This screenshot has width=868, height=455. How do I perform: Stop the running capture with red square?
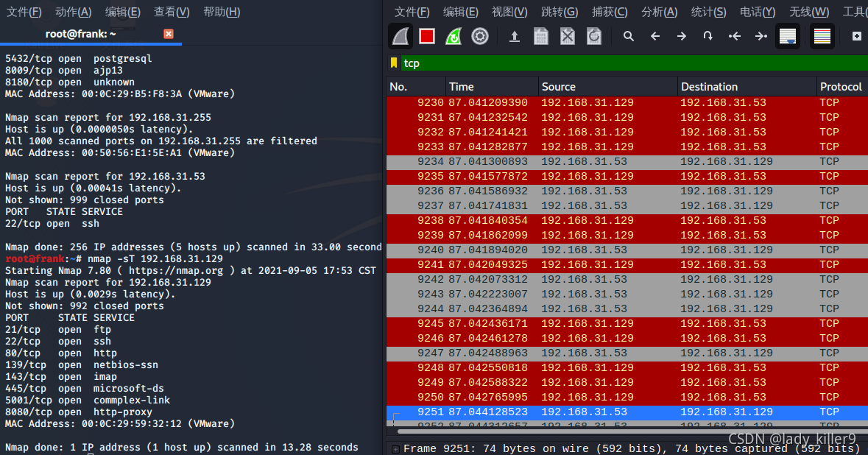[427, 37]
